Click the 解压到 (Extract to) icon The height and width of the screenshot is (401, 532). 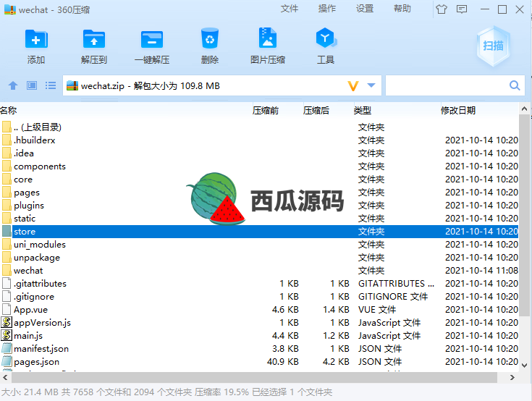coord(94,39)
